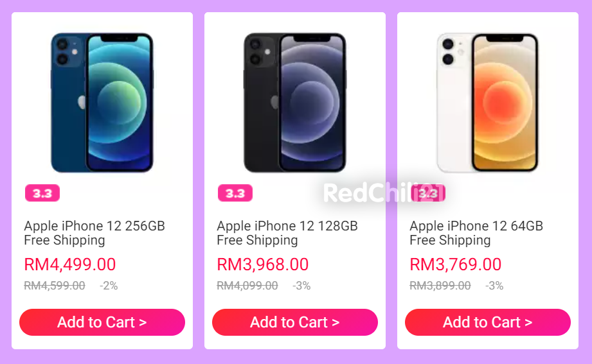592x364 pixels.
Task: Add iPhone 12 256GB to cart
Action: (x=102, y=322)
